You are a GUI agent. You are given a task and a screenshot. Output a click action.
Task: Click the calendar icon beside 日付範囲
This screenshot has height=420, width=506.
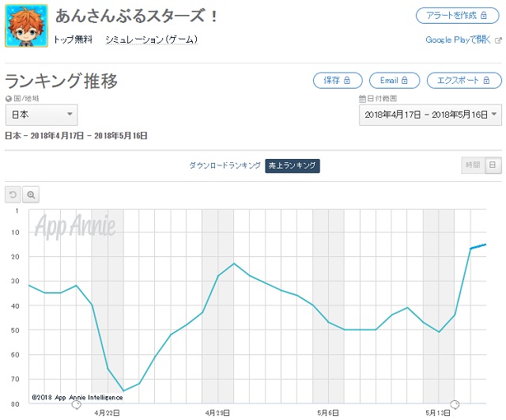coord(362,98)
